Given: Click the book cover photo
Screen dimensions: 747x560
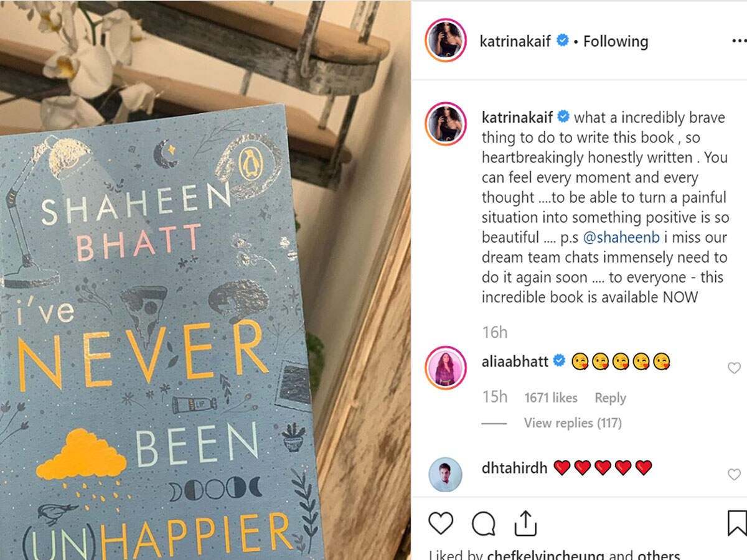Looking at the screenshot, I should point(205,280).
